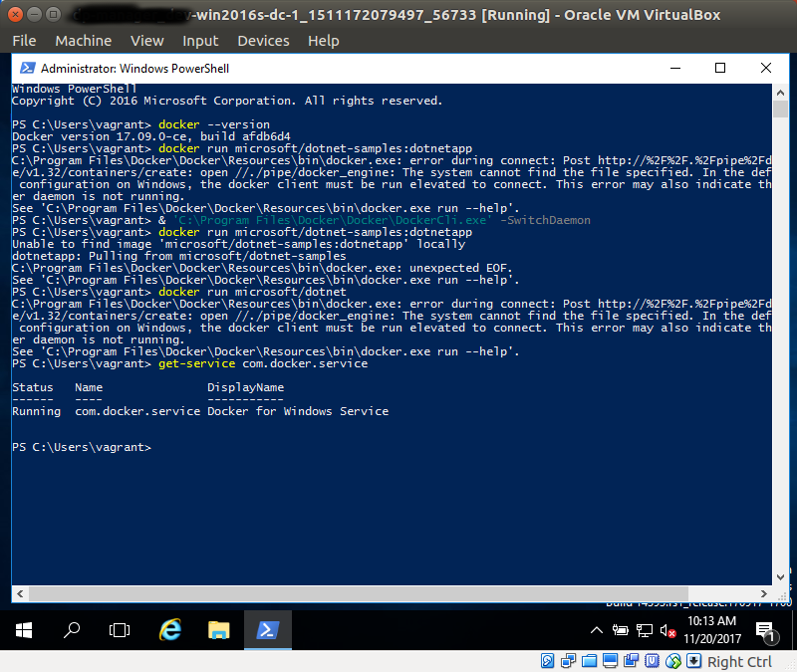797x672 pixels.
Task: Open Windows Search from the taskbar
Action: point(71,630)
